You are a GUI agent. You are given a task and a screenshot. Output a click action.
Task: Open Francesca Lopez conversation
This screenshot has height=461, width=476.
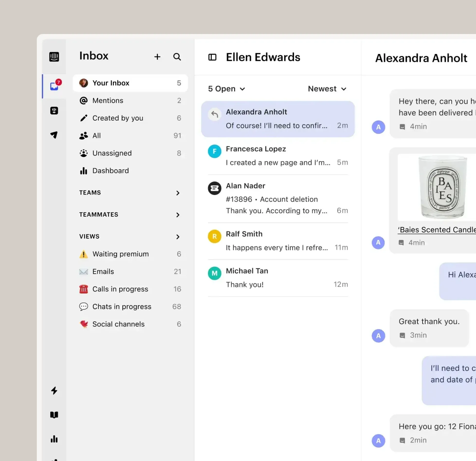278,156
